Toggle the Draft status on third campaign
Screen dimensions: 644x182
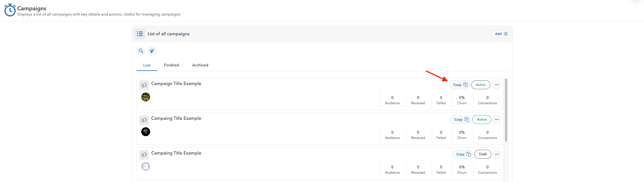[x=483, y=154]
